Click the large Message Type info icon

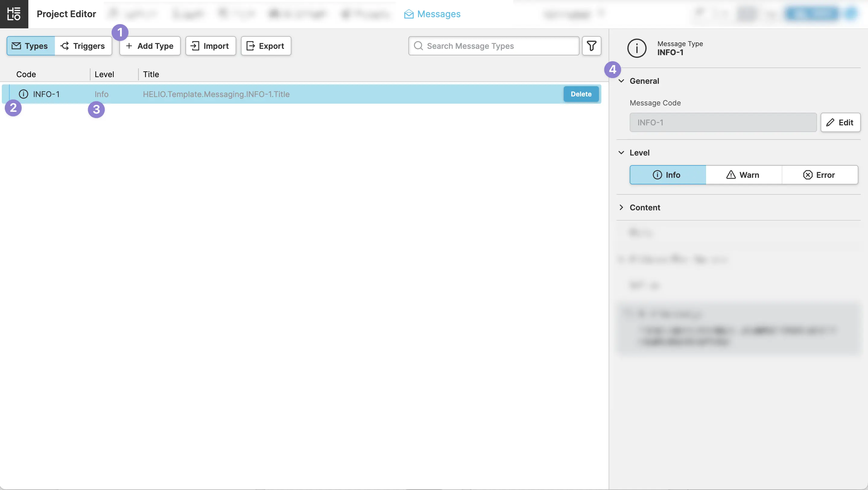pyautogui.click(x=636, y=48)
